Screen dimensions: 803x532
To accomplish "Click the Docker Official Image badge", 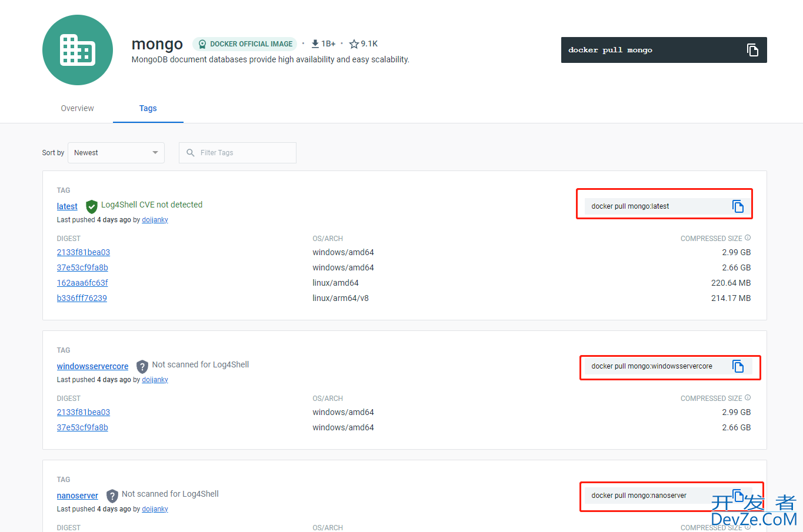I will [245, 44].
